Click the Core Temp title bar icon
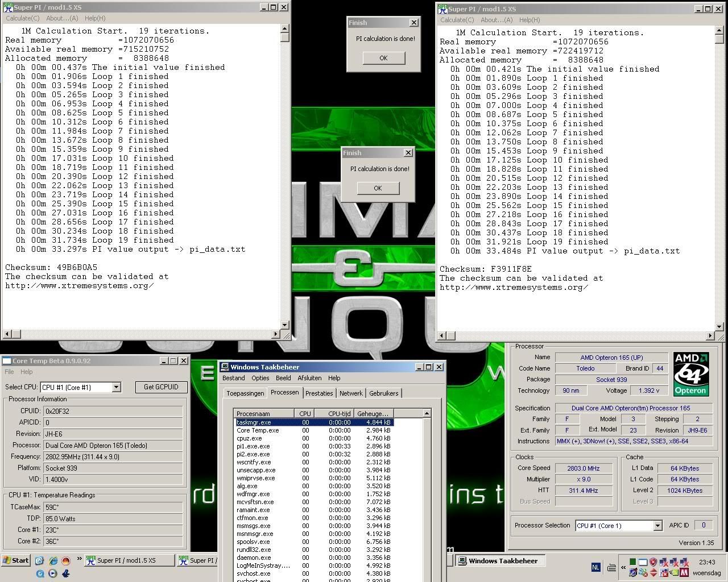This screenshot has width=728, height=582. click(6, 360)
